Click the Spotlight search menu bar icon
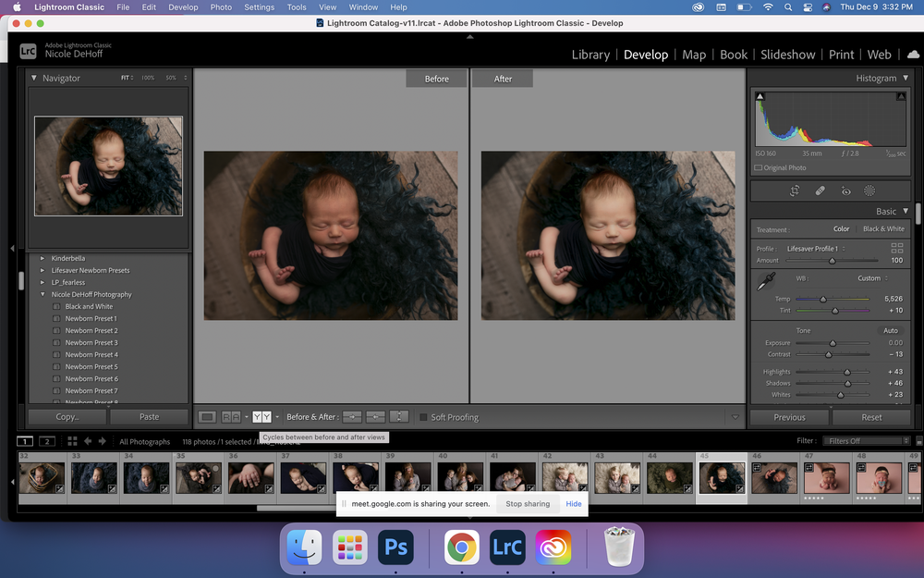This screenshot has height=578, width=924. (x=788, y=7)
